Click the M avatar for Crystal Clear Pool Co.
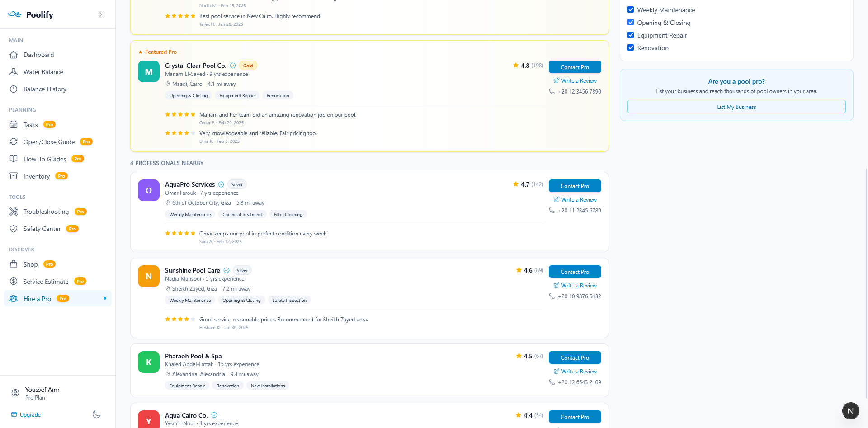 point(149,71)
